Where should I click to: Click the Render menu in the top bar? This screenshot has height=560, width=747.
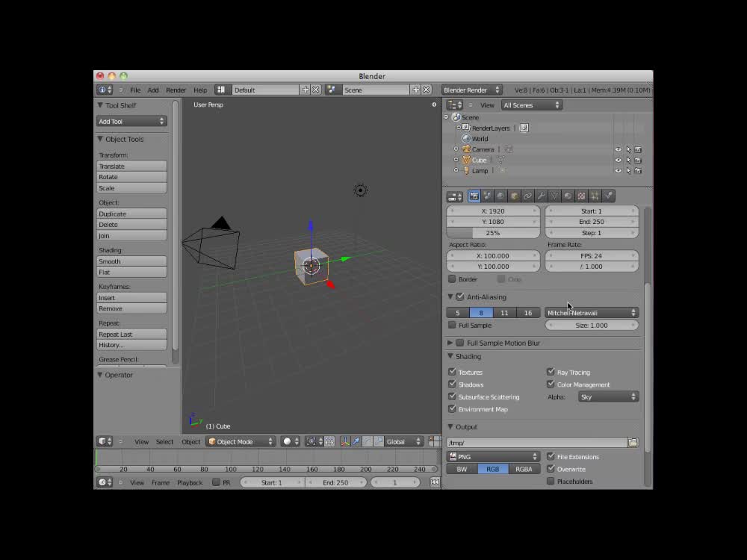click(x=176, y=89)
